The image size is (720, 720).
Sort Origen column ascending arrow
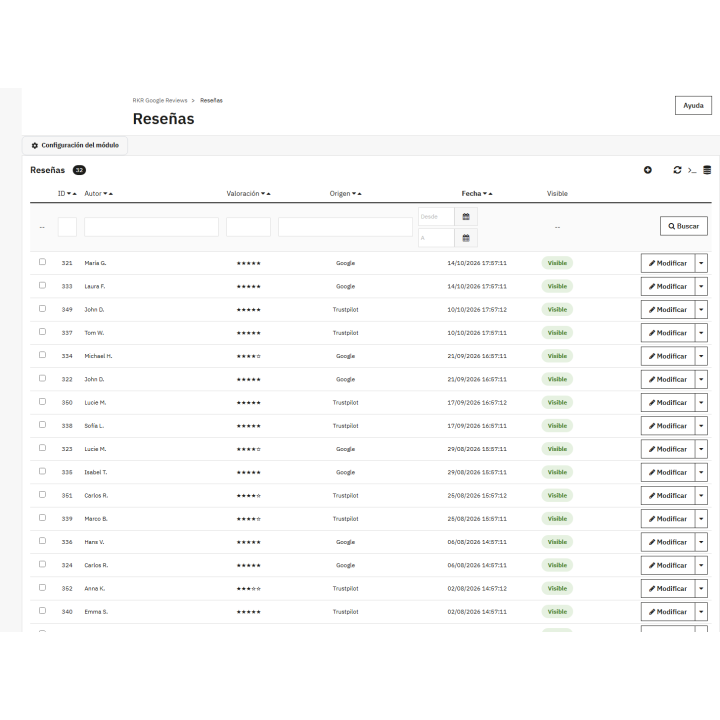(x=360, y=194)
